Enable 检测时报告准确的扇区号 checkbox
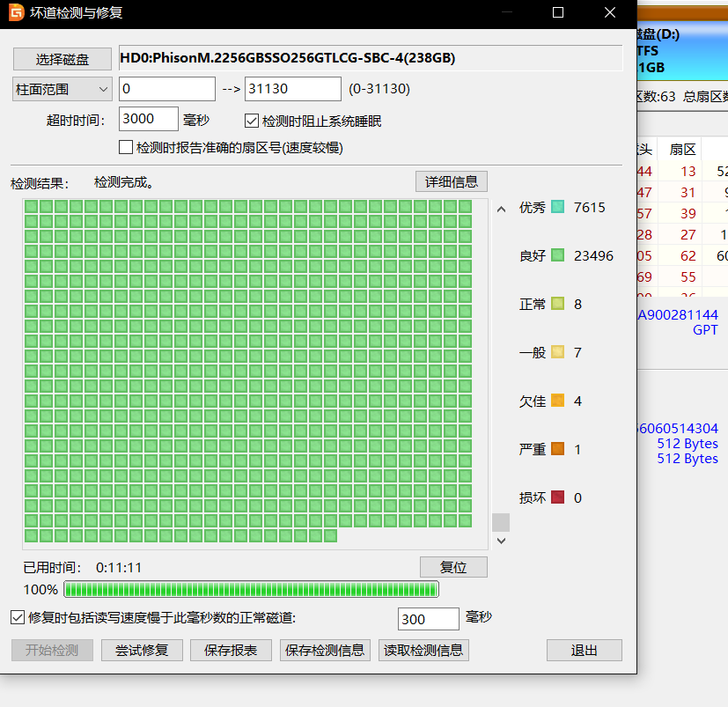 (x=125, y=147)
